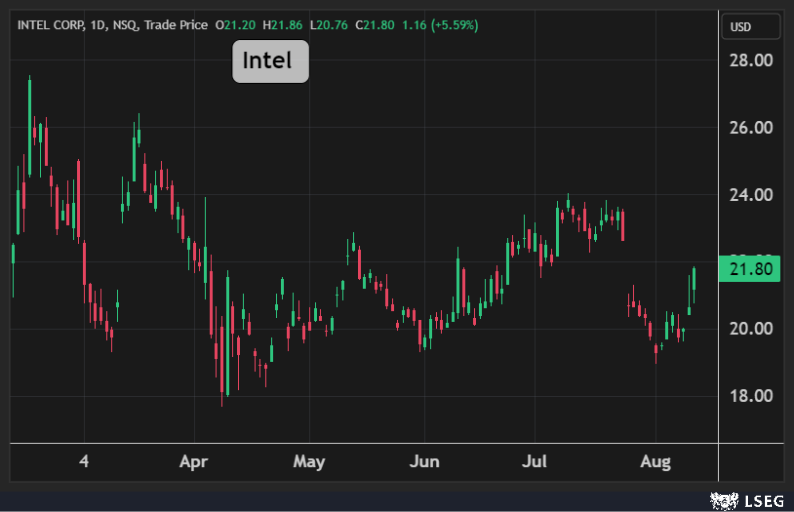Image resolution: width=794 pixels, height=512 pixels.
Task: Select the 18.00 price axis label
Action: 749,396
